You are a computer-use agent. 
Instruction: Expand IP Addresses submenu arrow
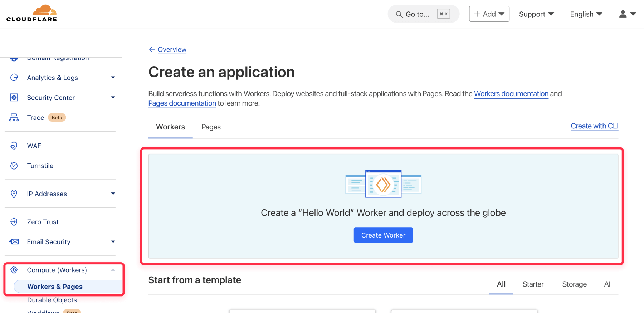pos(113,194)
